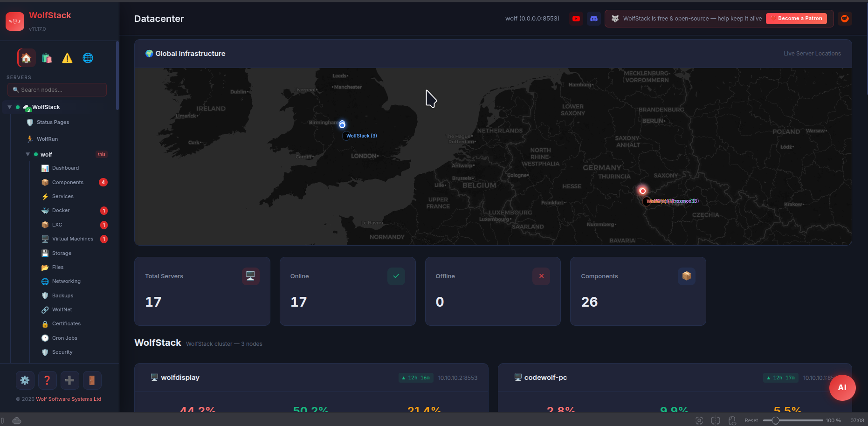
Task: Open the Components section in the wolf node
Action: pyautogui.click(x=68, y=182)
